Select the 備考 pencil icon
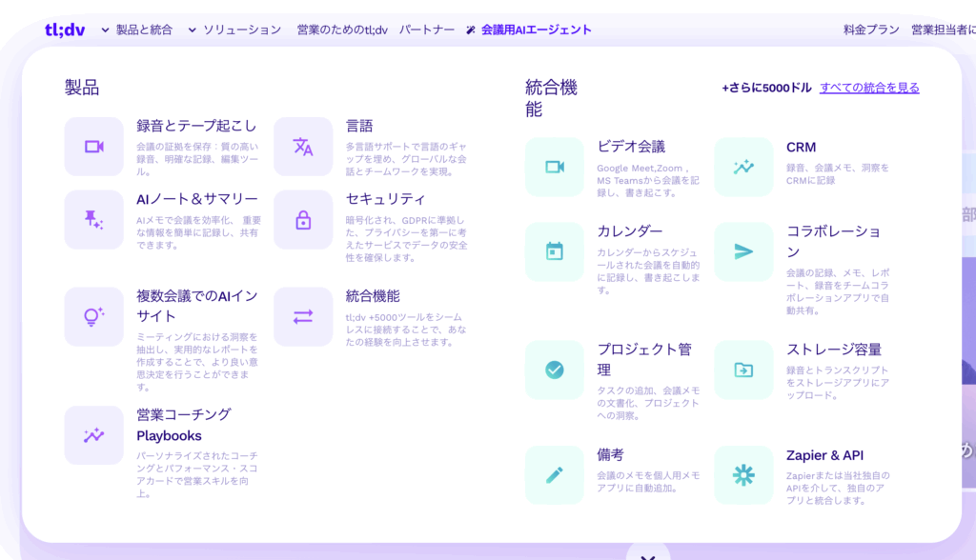 tap(555, 475)
